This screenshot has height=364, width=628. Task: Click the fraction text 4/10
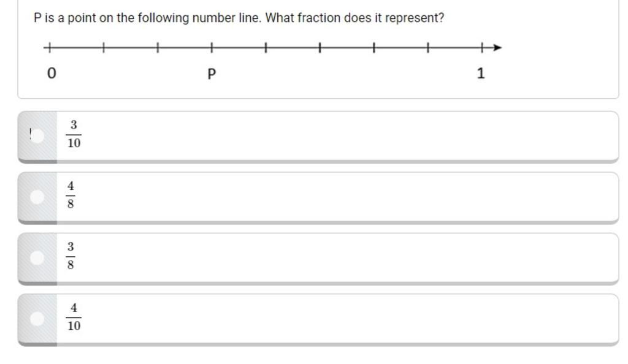74,317
